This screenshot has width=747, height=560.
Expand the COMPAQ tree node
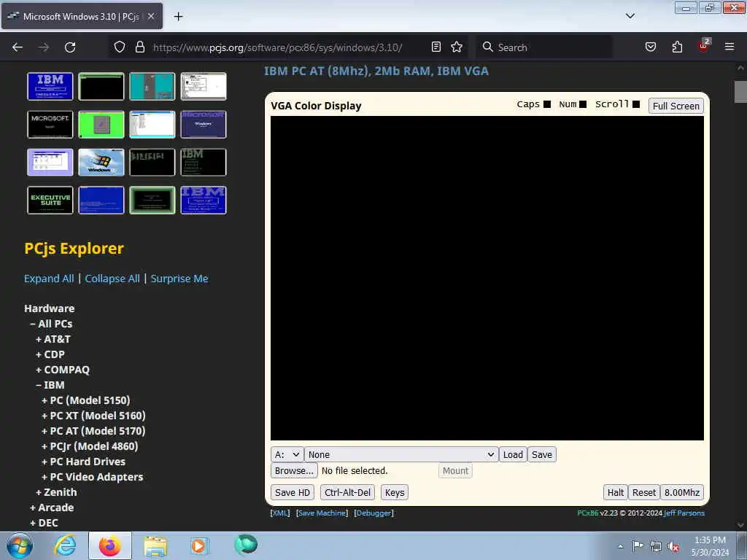pyautogui.click(x=63, y=370)
